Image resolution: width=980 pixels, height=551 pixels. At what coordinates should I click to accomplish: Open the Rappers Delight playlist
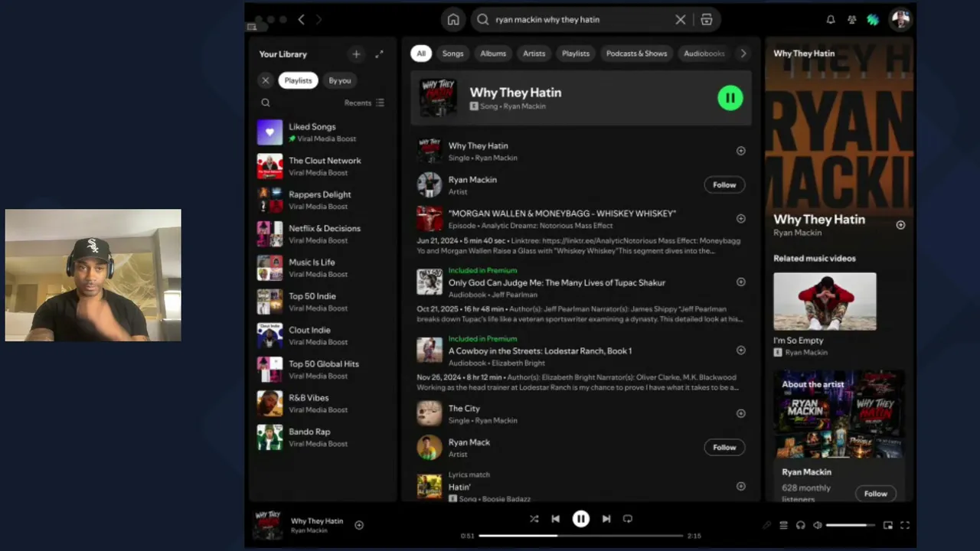(x=322, y=200)
